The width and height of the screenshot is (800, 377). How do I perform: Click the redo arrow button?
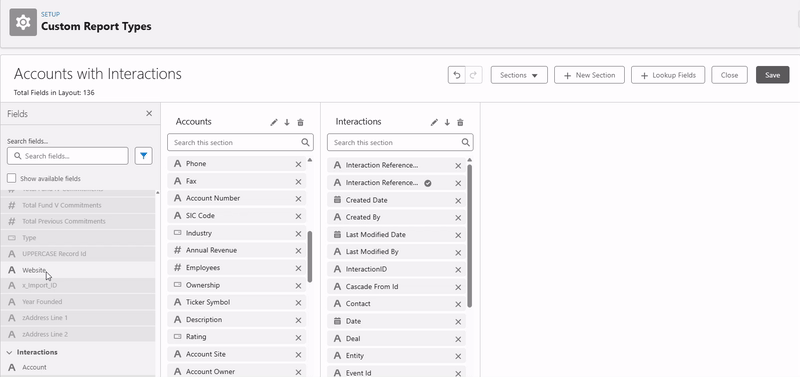[x=473, y=75]
